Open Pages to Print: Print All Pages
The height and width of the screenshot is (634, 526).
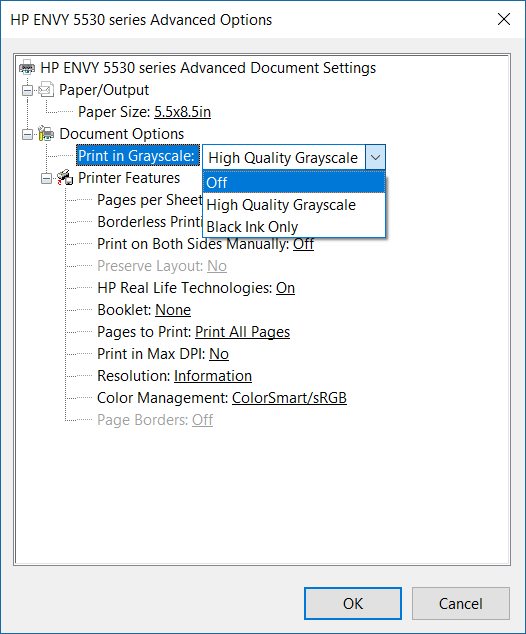(243, 332)
